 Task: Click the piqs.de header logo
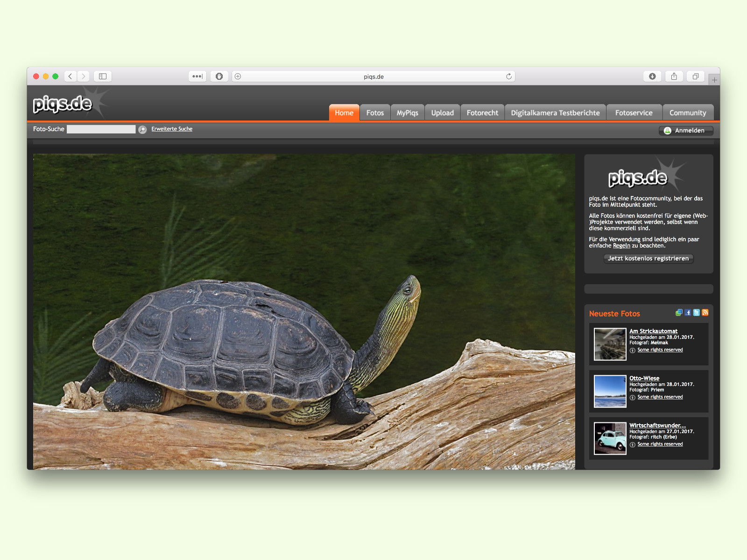[x=63, y=104]
